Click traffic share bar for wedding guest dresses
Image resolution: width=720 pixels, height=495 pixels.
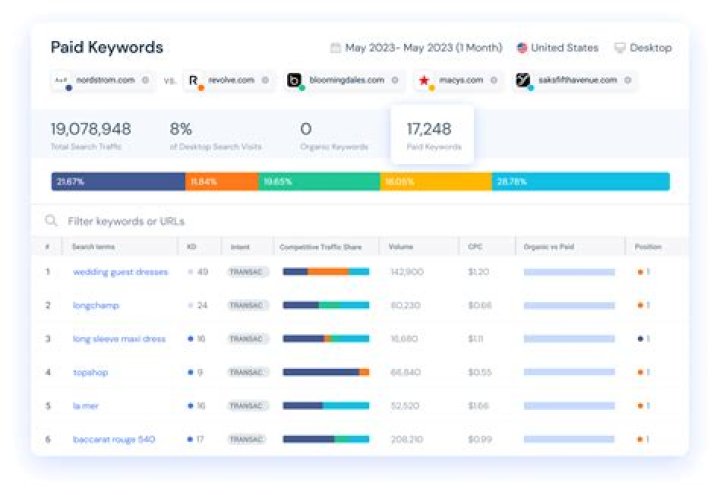pyautogui.click(x=326, y=272)
